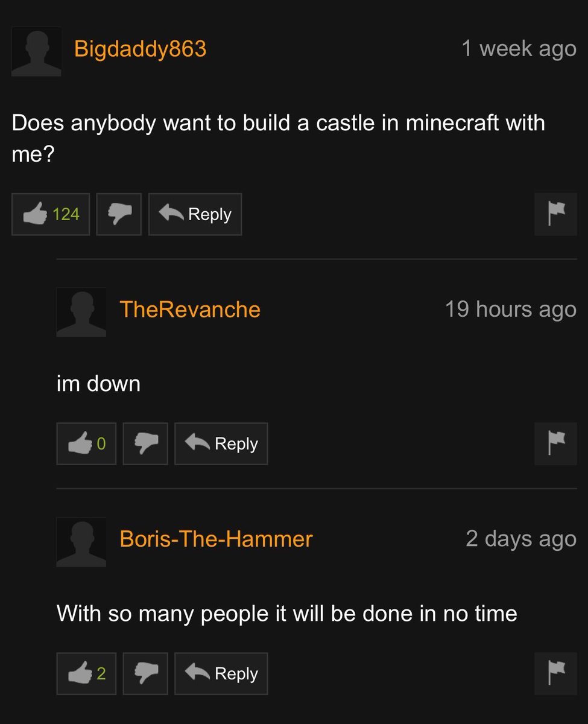Screen dimensions: 588x724
Task: Click Bigdaddy863's avatar thumbnail
Action: coord(36,51)
